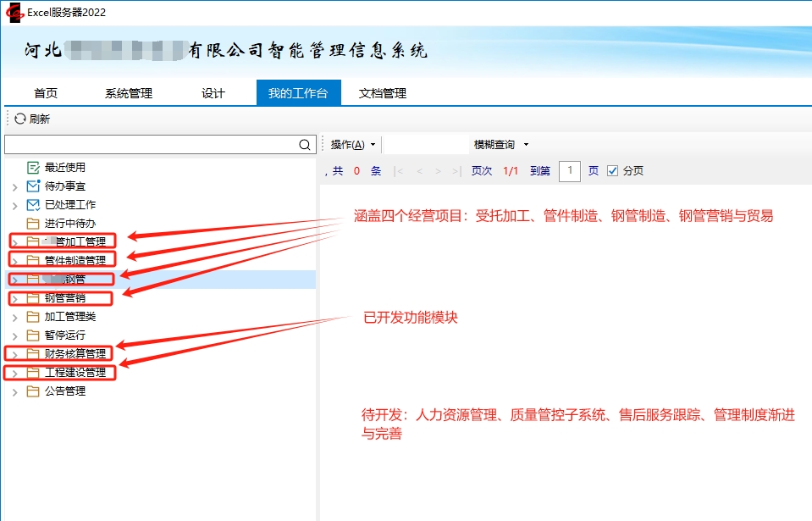Switch to the 文档管理 tab

[x=383, y=93]
